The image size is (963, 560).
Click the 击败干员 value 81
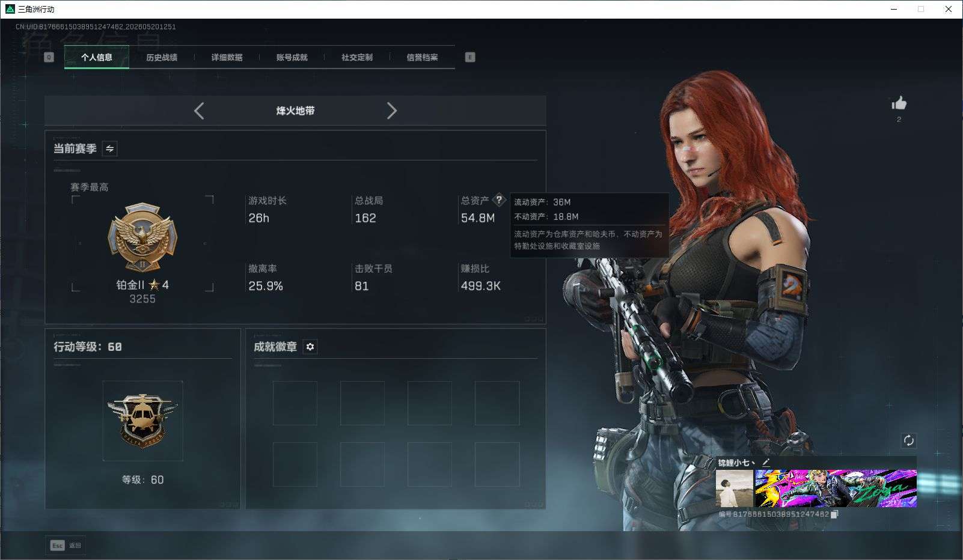coord(362,286)
